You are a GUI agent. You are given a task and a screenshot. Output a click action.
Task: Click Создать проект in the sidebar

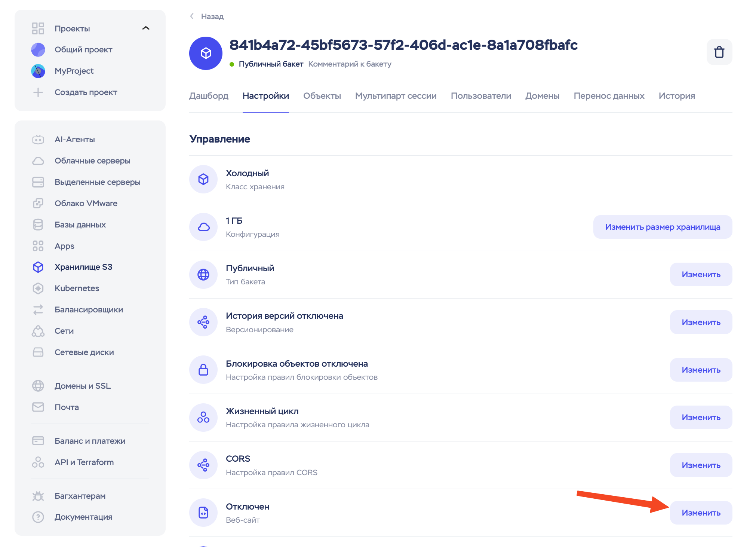86,92
